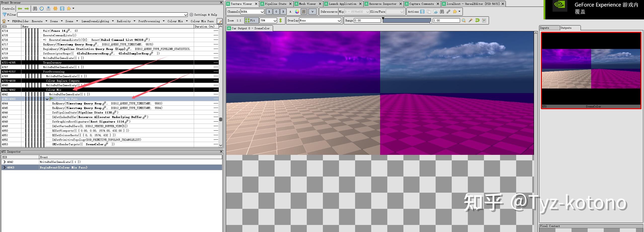Switch to the Inputs tab
Screen dimensions: 644x232
[x=549, y=28]
